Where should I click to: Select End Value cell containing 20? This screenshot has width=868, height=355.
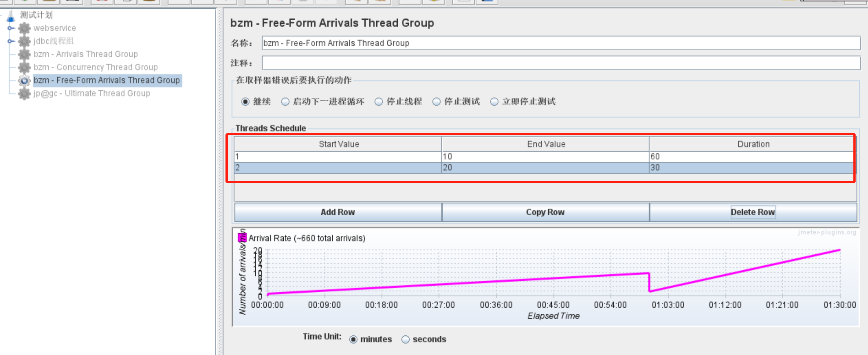click(x=545, y=168)
